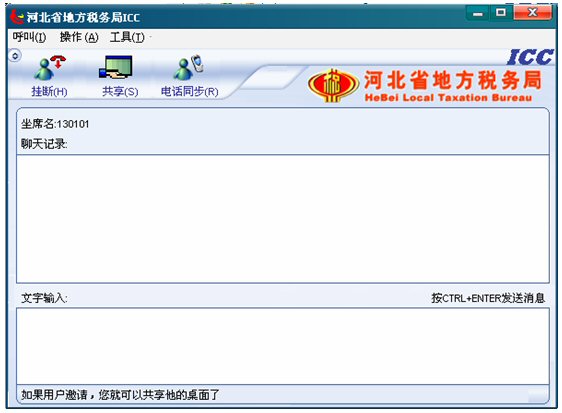Open the 工具(T) menu
The height and width of the screenshot is (413, 562).
pos(127,37)
